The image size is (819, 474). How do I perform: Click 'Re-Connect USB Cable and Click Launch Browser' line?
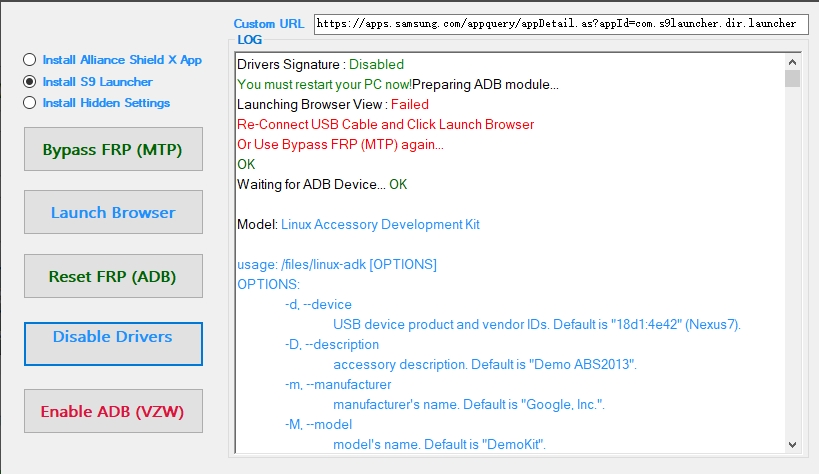pyautogui.click(x=385, y=124)
